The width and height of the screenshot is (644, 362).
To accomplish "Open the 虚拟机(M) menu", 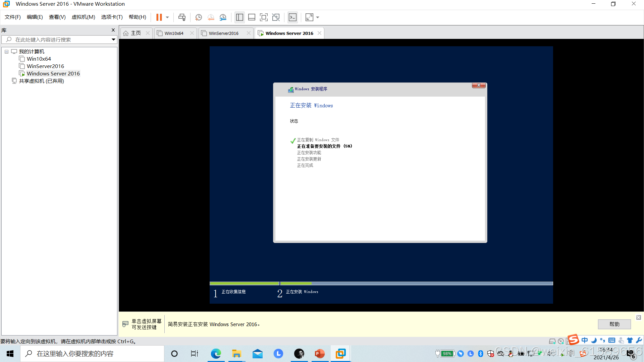I will [83, 17].
